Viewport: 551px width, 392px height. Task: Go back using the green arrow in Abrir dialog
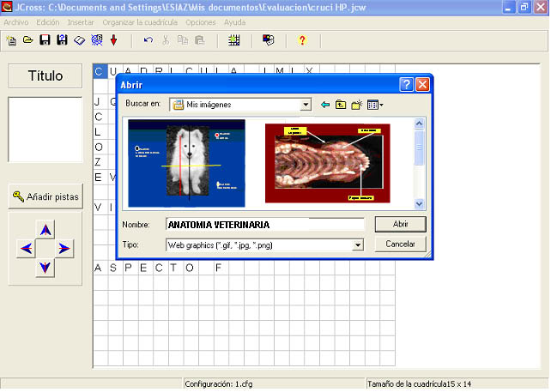click(x=325, y=105)
